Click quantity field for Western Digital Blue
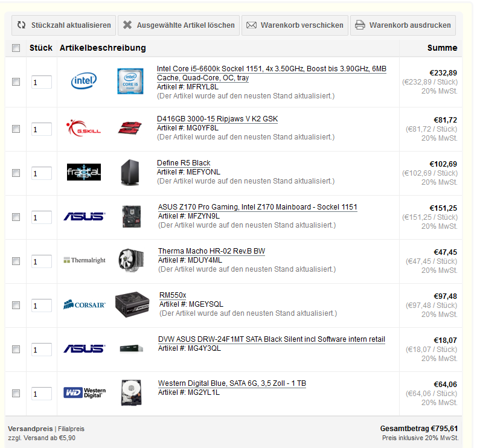The image size is (477, 448). [42, 394]
